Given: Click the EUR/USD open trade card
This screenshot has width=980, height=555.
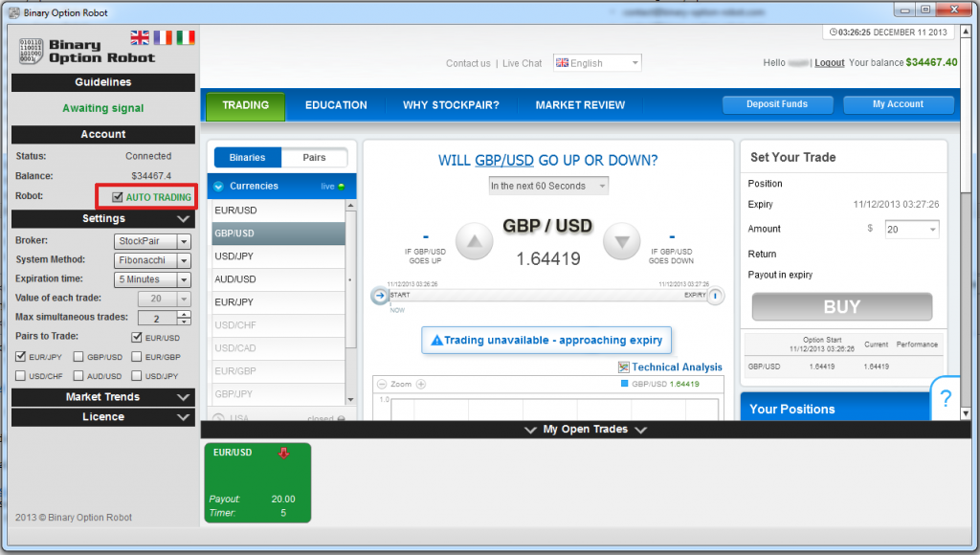Looking at the screenshot, I should tap(257, 482).
